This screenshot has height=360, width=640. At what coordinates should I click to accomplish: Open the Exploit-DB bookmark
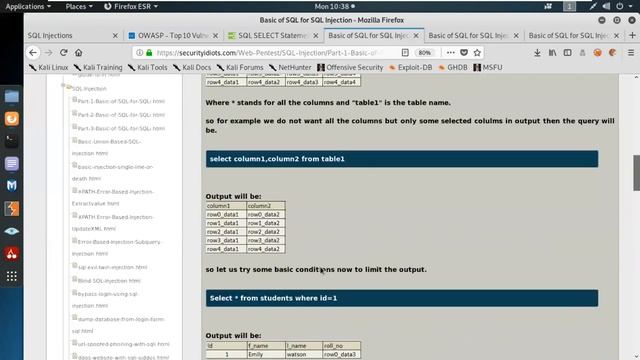410,67
